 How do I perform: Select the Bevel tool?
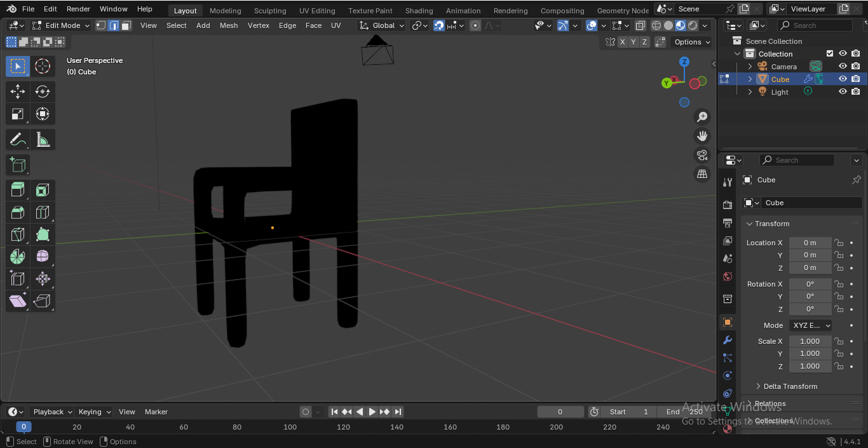click(x=18, y=212)
